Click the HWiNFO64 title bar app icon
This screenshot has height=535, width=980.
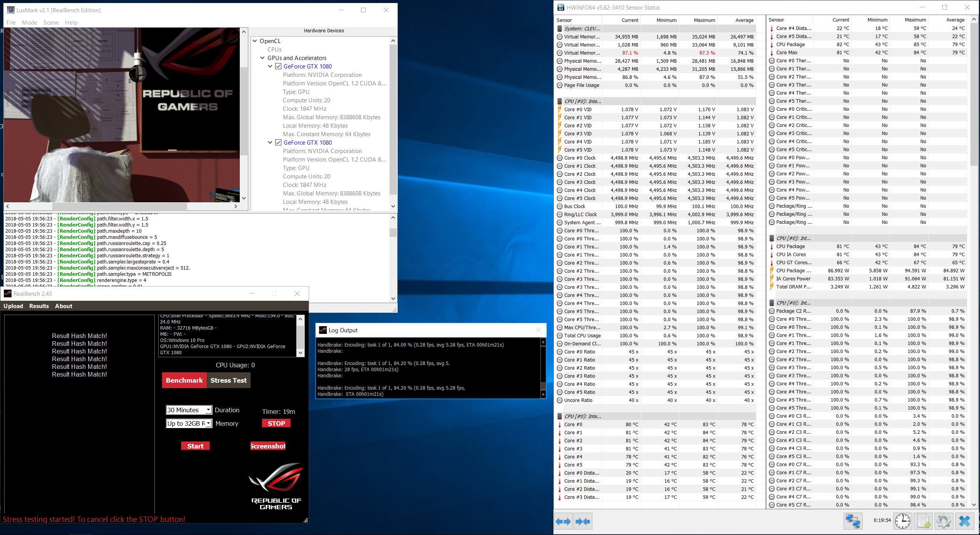point(560,7)
